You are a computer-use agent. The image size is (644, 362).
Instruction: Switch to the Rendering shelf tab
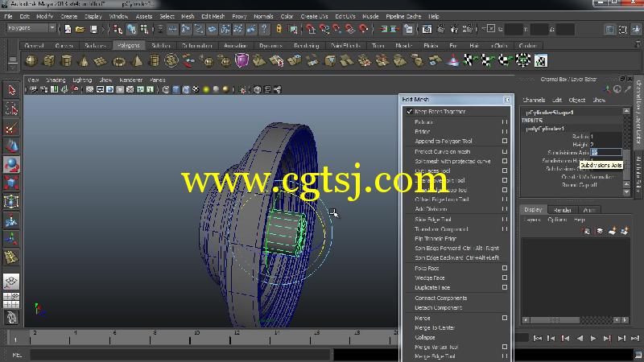(307, 46)
